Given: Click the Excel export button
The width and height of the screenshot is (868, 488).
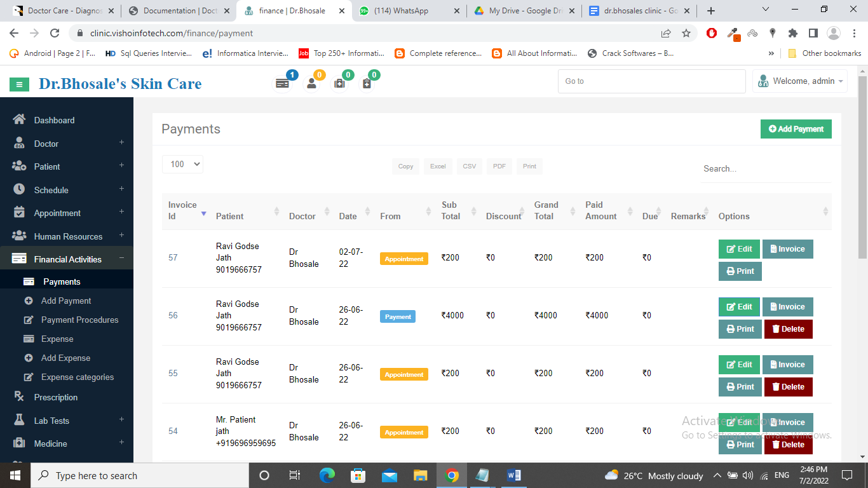Looking at the screenshot, I should click(x=438, y=166).
